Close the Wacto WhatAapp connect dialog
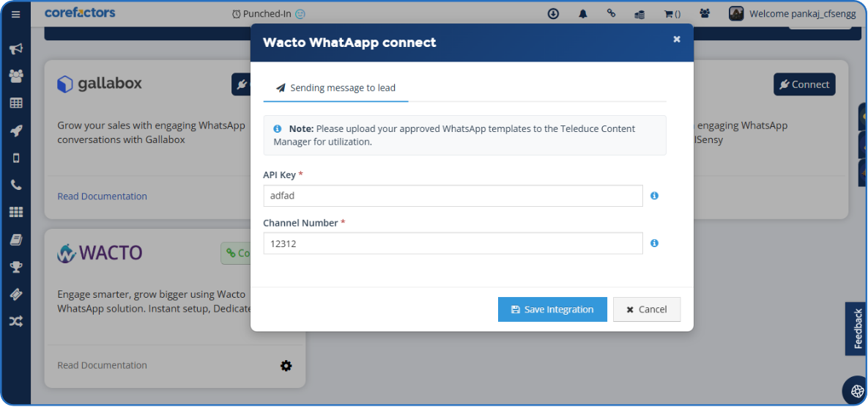 coord(677,39)
